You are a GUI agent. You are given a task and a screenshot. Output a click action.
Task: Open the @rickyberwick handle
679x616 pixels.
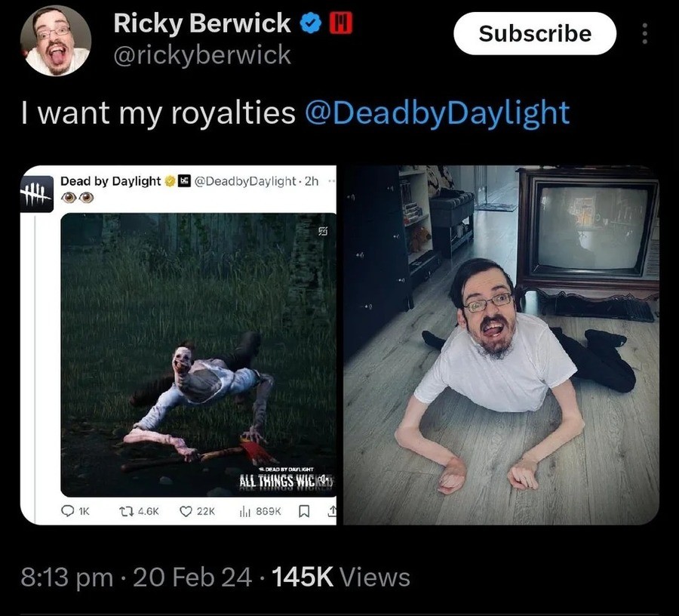[x=202, y=55]
